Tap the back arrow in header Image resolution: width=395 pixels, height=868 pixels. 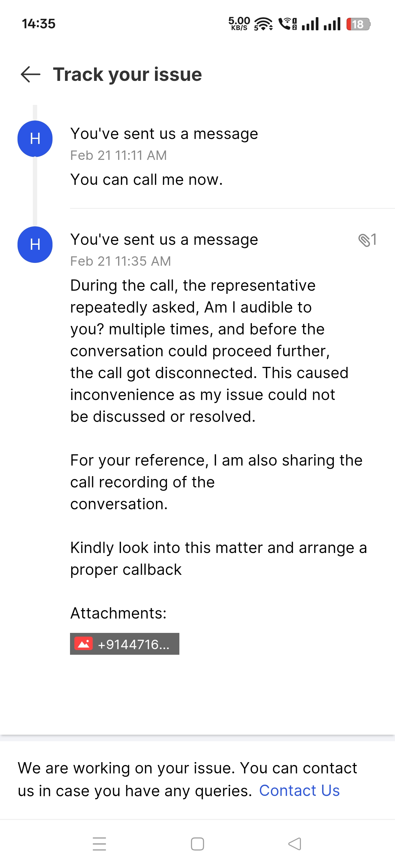[30, 75]
